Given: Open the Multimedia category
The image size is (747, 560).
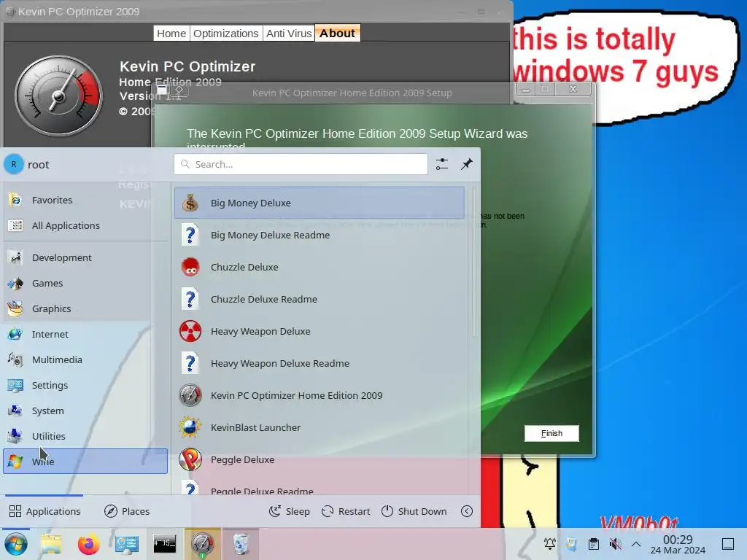Looking at the screenshot, I should [85, 359].
